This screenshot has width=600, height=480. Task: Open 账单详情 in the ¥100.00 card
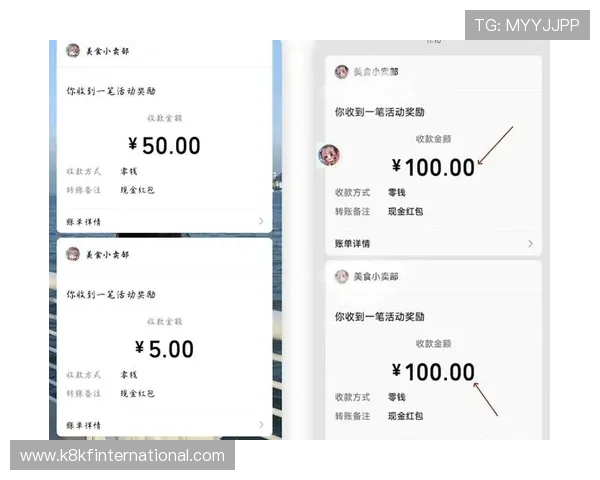click(x=352, y=243)
